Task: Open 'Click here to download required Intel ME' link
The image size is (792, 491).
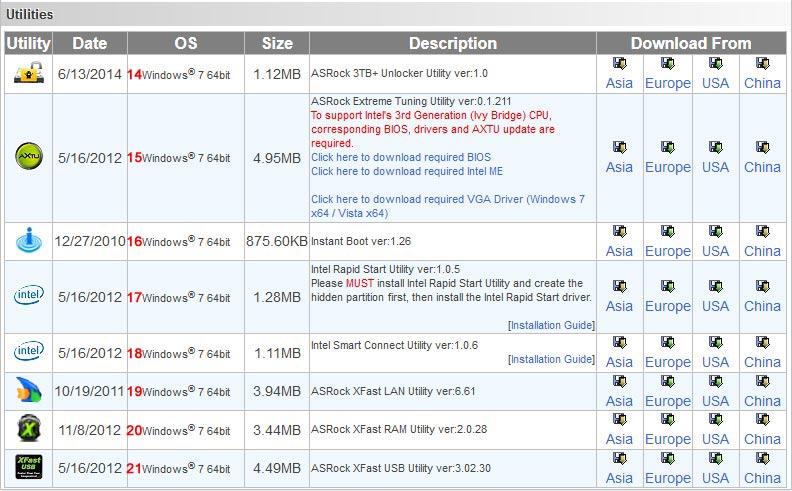Action: tap(407, 171)
